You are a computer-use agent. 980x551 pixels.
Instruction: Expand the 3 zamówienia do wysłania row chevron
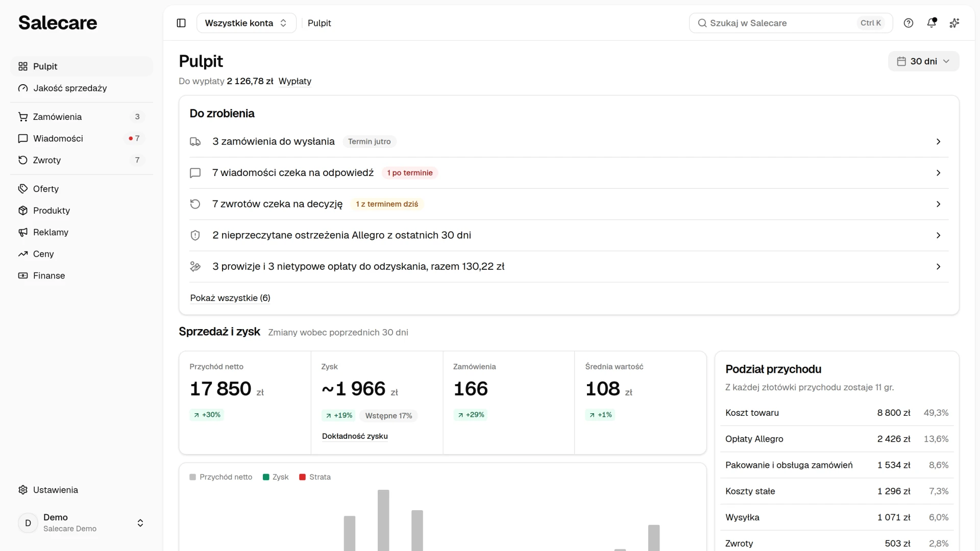coord(938,142)
